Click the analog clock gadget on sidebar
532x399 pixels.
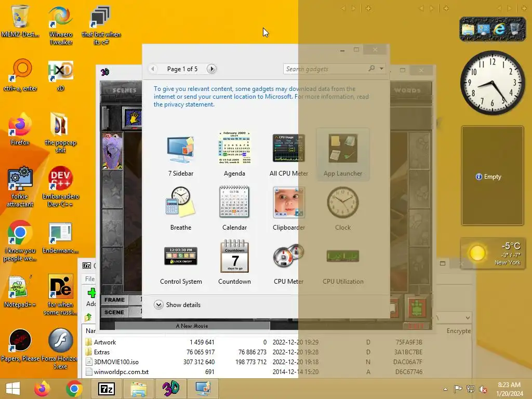tap(493, 83)
